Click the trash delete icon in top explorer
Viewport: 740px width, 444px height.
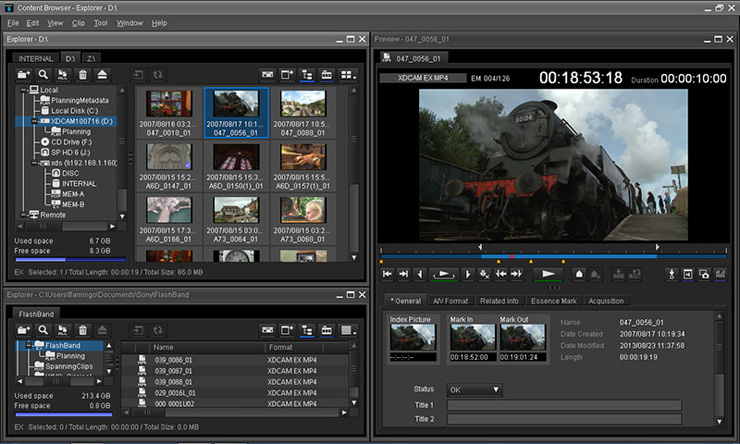tap(83, 74)
